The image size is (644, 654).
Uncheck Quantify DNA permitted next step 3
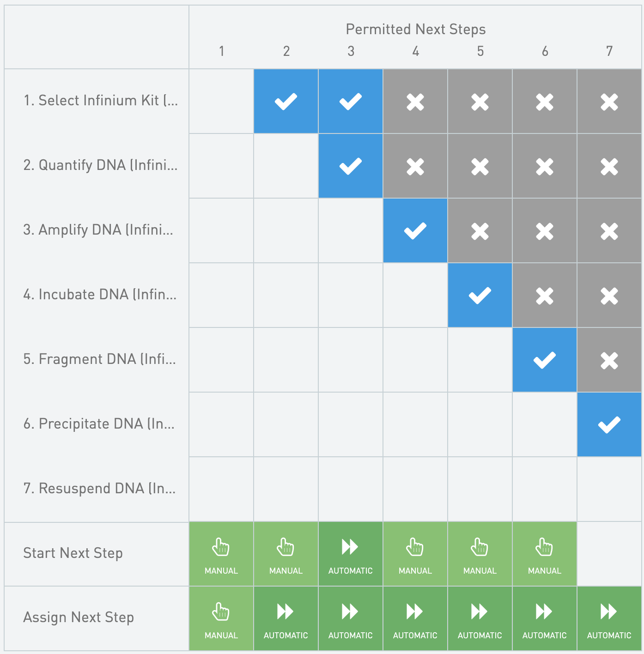[350, 166]
